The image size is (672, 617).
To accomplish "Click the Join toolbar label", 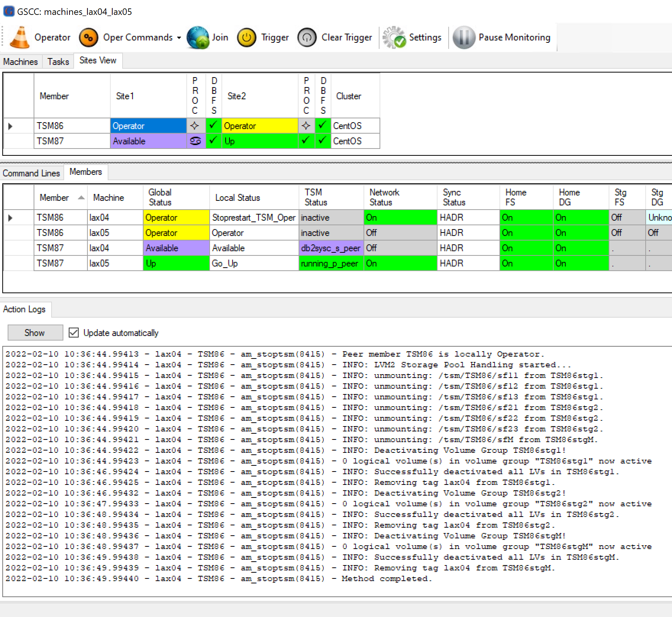I will point(220,37).
